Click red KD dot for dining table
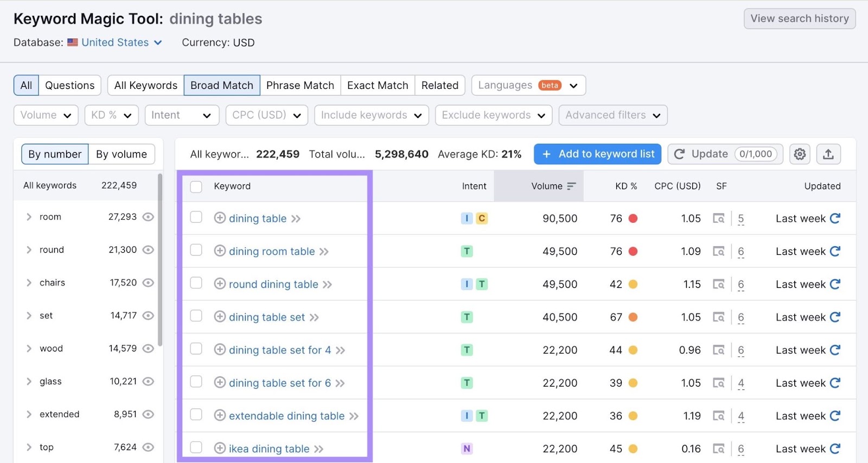This screenshot has height=463, width=868. (633, 218)
